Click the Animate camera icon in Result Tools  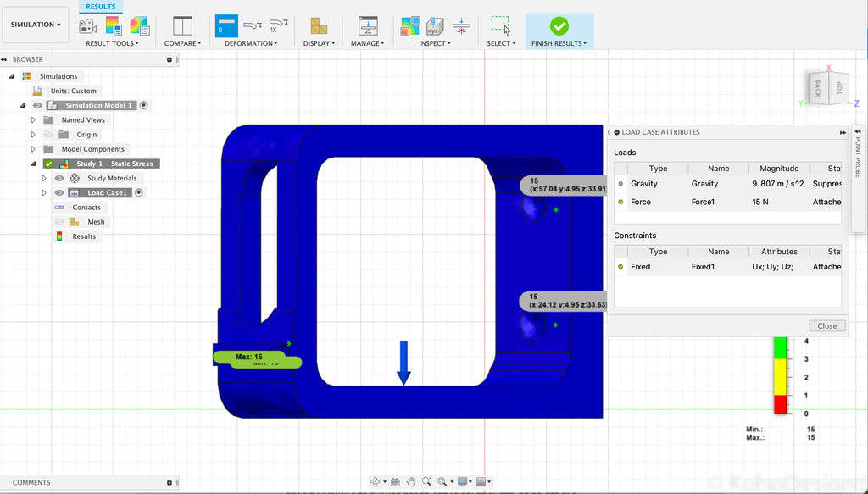pyautogui.click(x=88, y=26)
